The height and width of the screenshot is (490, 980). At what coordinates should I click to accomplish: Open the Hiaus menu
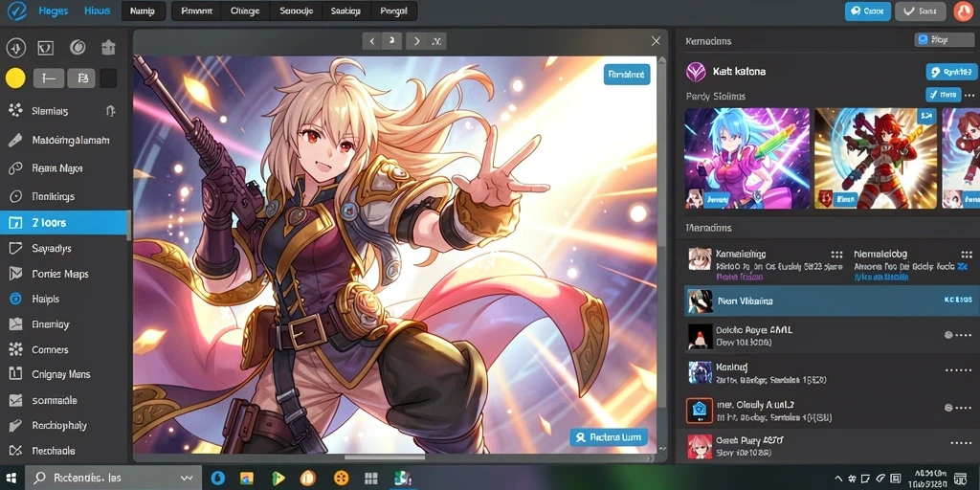coord(97,11)
